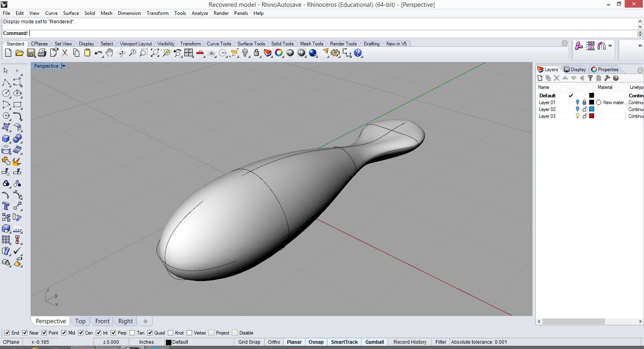Screen dimensions: 644x349
Task: Open the Surface menu
Action: pyautogui.click(x=71, y=13)
